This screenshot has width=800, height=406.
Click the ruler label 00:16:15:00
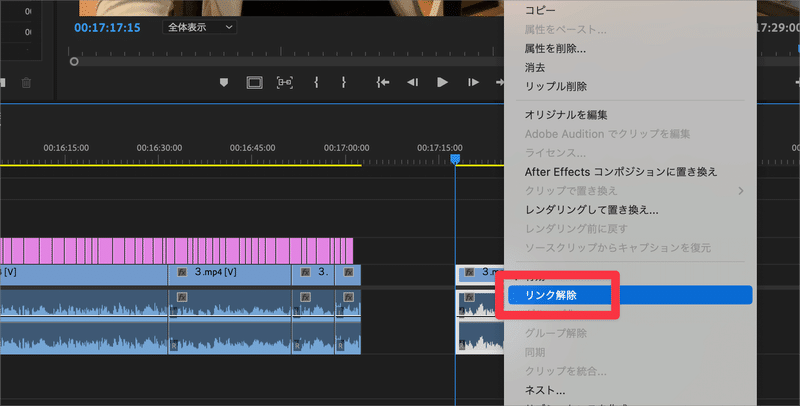tap(66, 148)
